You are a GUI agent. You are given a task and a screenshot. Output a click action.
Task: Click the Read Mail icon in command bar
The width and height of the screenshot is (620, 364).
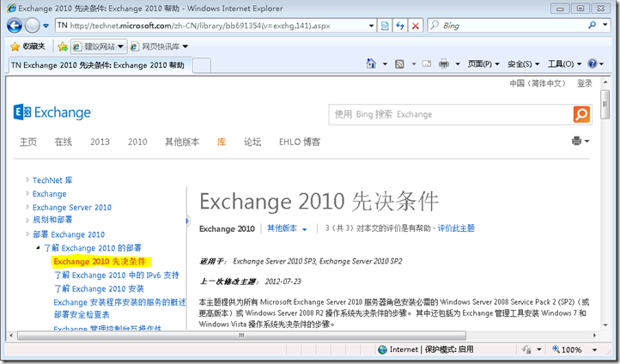coord(427,64)
